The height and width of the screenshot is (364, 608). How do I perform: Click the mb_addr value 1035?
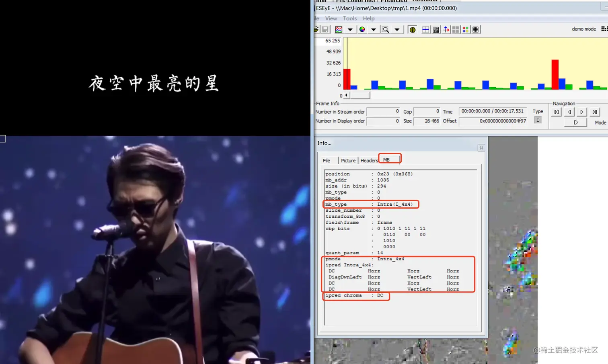click(x=383, y=180)
